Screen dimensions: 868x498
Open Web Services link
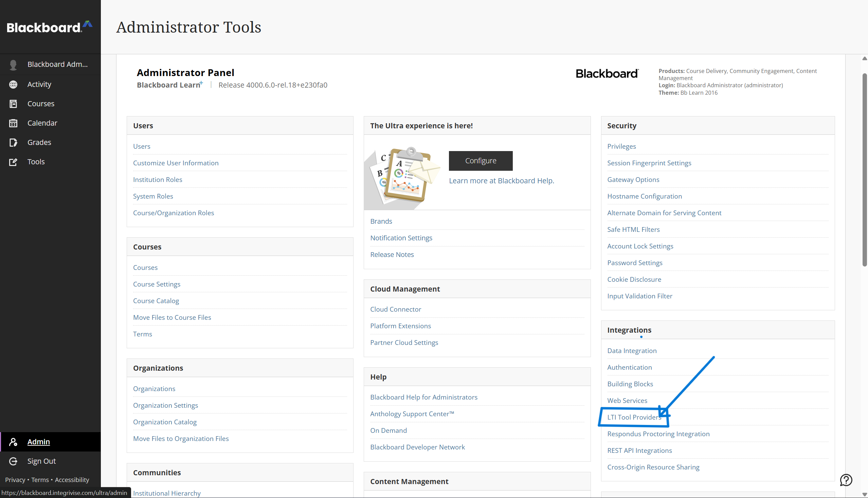627,401
